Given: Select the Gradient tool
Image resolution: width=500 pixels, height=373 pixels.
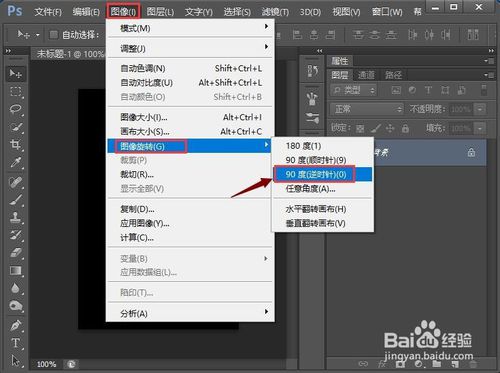Looking at the screenshot, I should (15, 270).
